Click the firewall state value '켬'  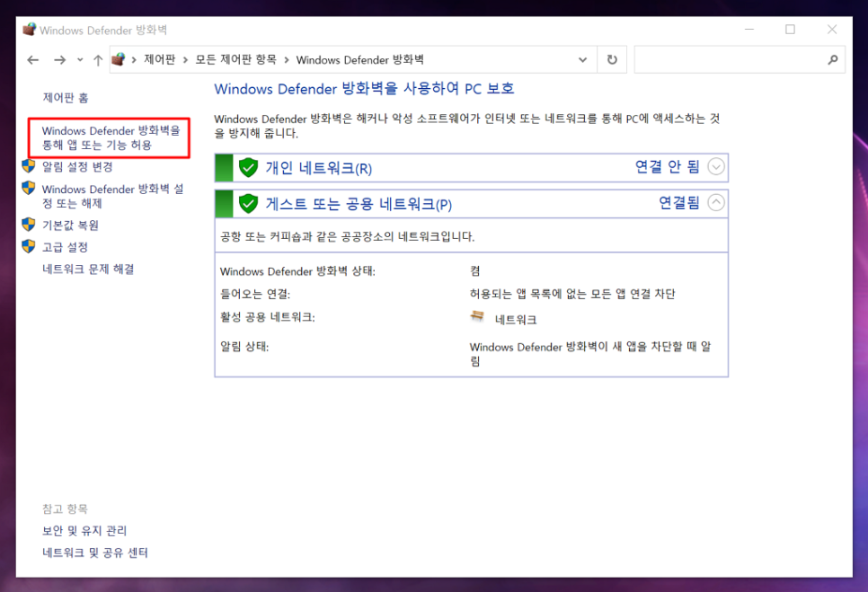(475, 271)
